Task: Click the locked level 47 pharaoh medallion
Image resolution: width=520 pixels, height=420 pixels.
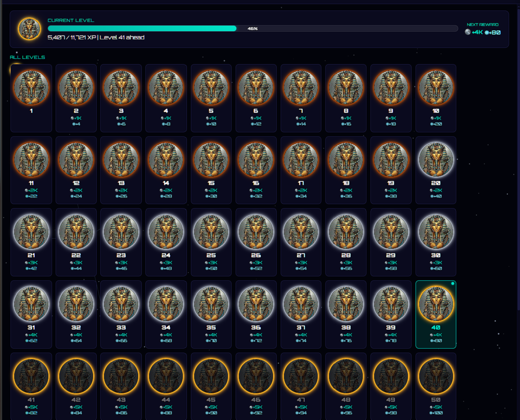Action: point(301,377)
